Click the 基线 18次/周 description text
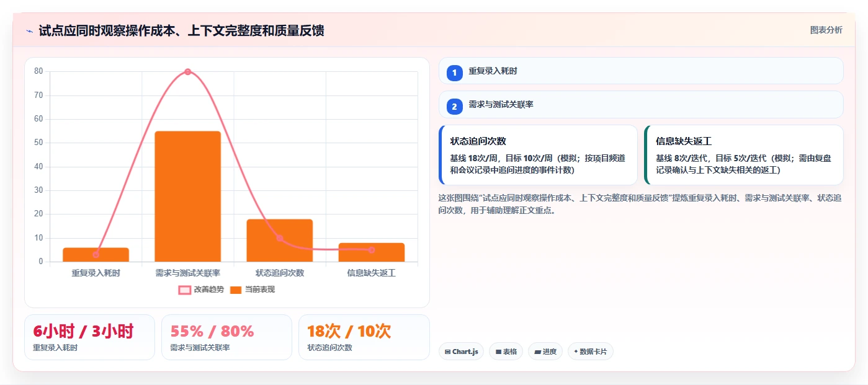 point(537,164)
